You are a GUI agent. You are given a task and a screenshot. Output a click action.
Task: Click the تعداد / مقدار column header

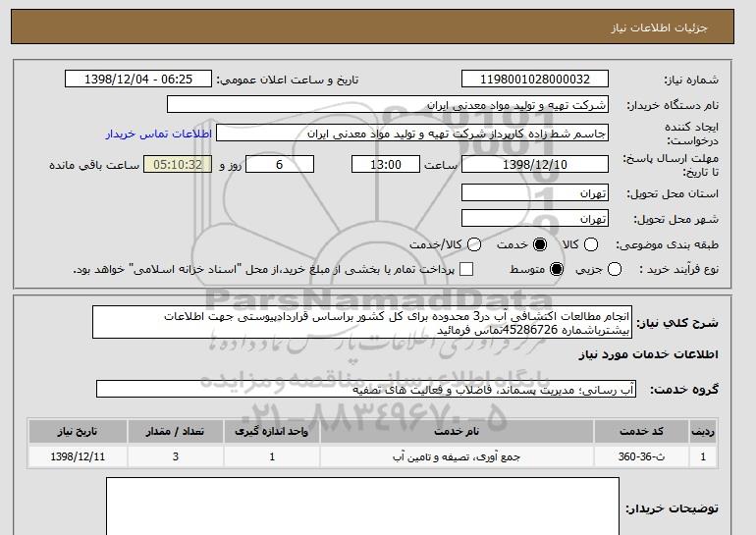pos(176,431)
